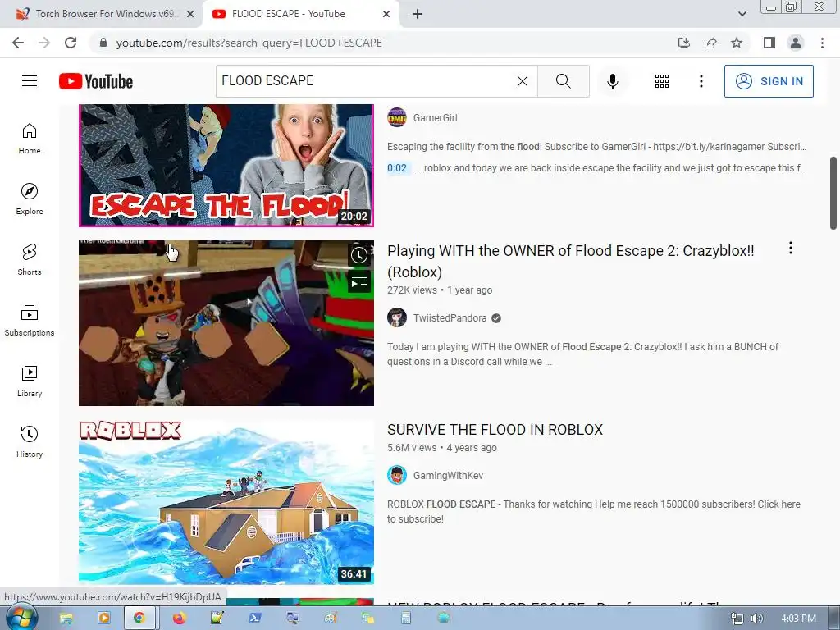This screenshot has width=840, height=630.
Task: Visit the TwiistedPandora channel name
Action: click(450, 318)
